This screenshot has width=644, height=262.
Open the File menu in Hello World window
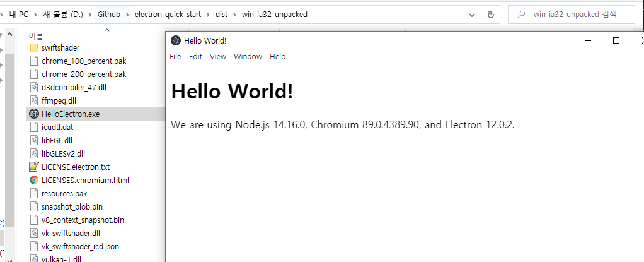tap(175, 56)
